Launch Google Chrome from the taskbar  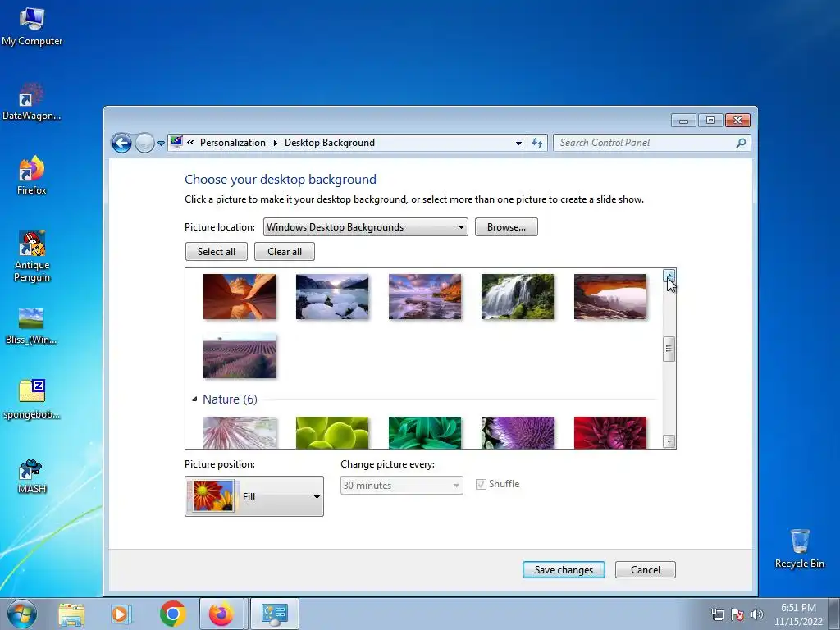point(172,614)
